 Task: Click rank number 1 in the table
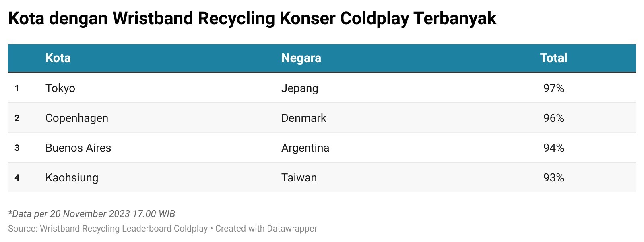pos(17,88)
